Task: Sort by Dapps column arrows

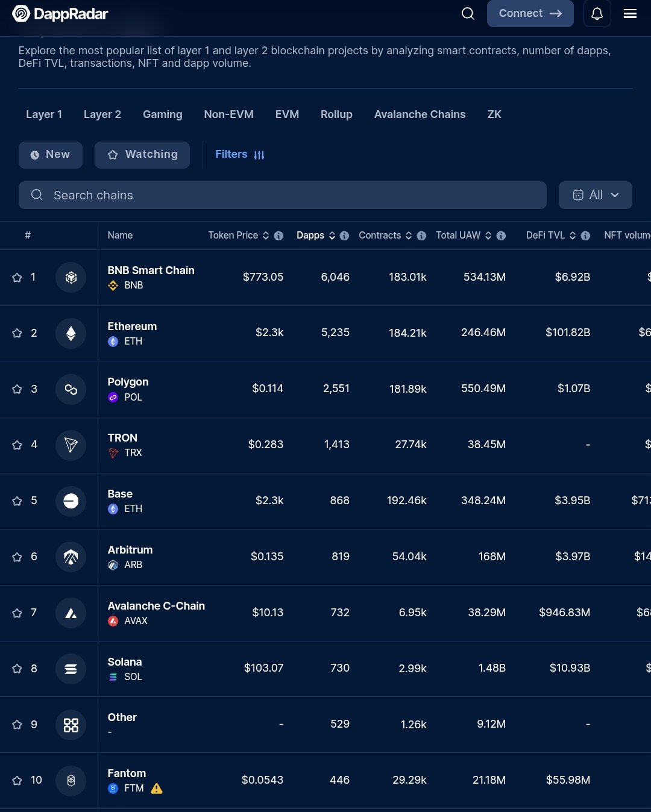Action: 332,236
